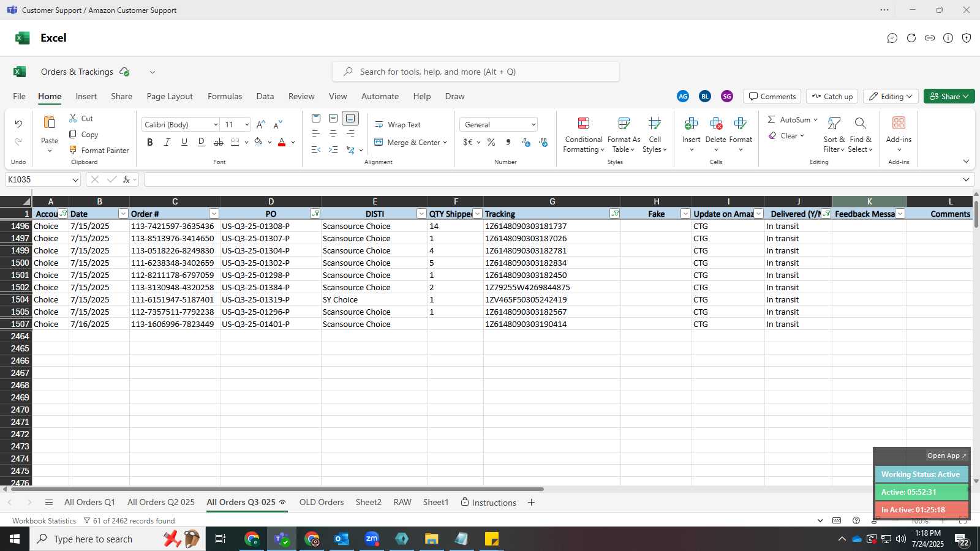Open Conditional Formatting options
Image resolution: width=980 pixels, height=551 pixels.
(584, 135)
